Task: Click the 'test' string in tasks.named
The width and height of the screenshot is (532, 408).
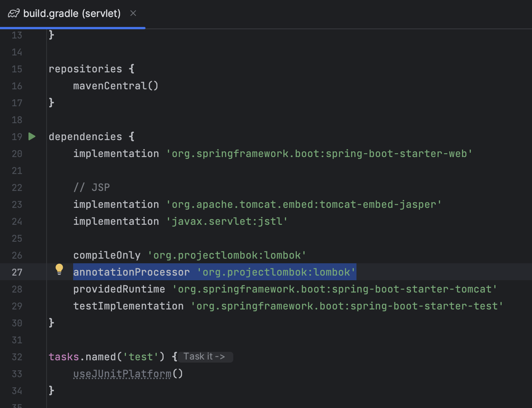Action: [x=141, y=357]
